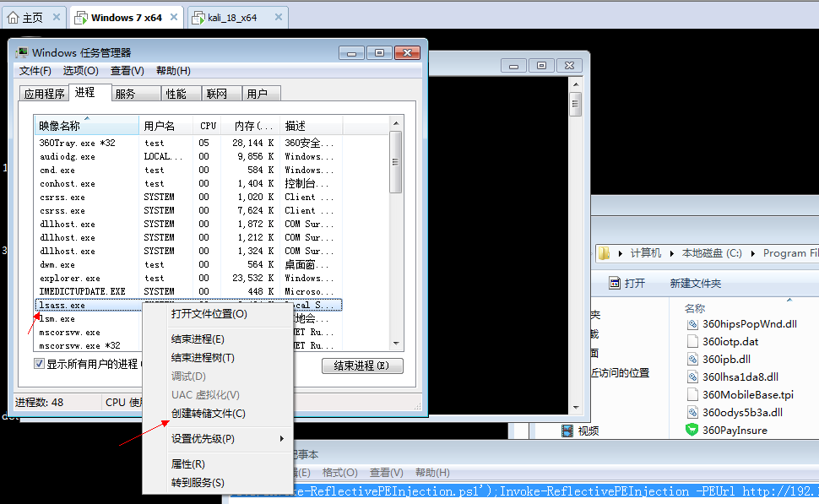Switch to the 性能 tab
This screenshot has width=819, height=504.
(176, 94)
